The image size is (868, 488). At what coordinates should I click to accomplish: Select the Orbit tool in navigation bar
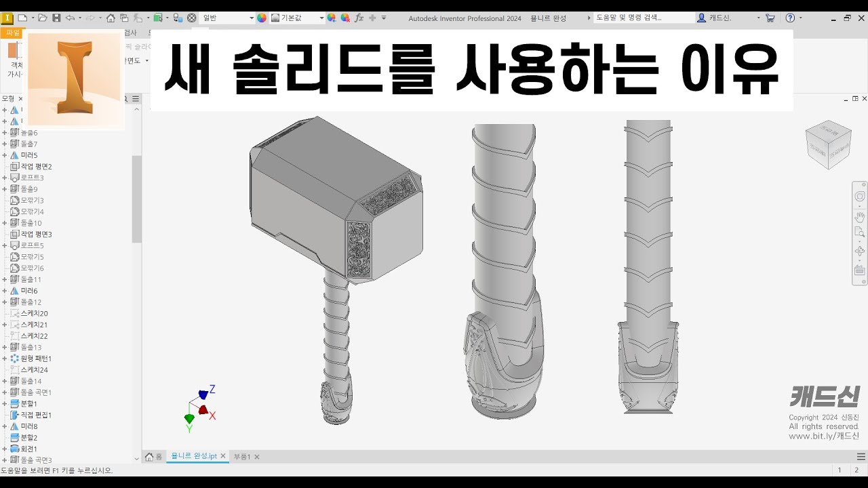coord(860,251)
